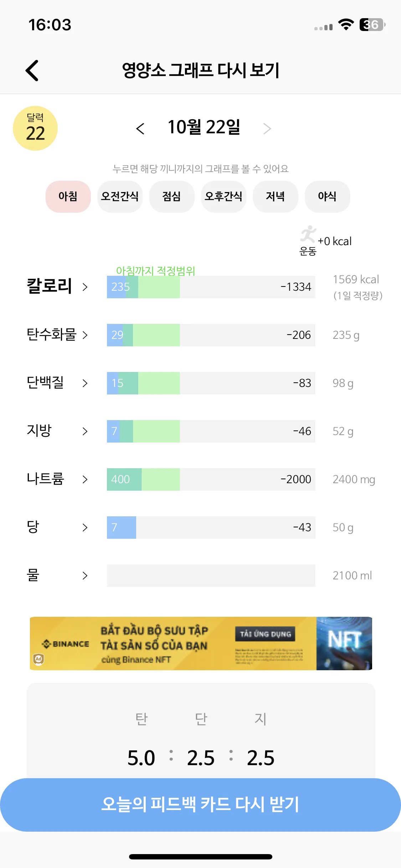Toggle the 오전간식 meal filter
The height and width of the screenshot is (868, 401).
click(x=120, y=197)
